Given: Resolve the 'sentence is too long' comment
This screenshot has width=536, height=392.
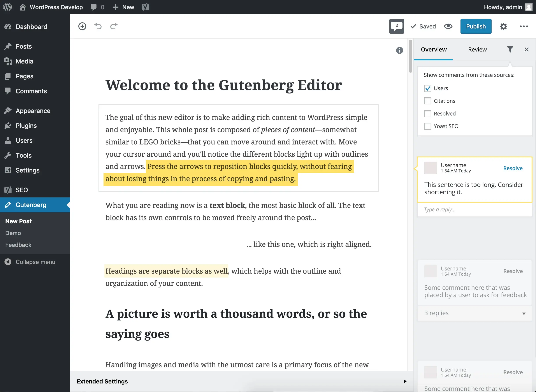Looking at the screenshot, I should pyautogui.click(x=513, y=168).
